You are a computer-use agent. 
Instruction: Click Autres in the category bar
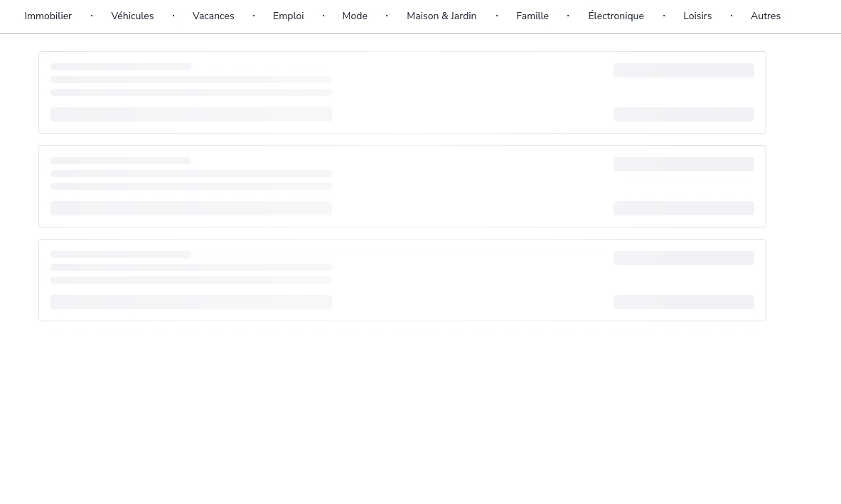click(765, 16)
